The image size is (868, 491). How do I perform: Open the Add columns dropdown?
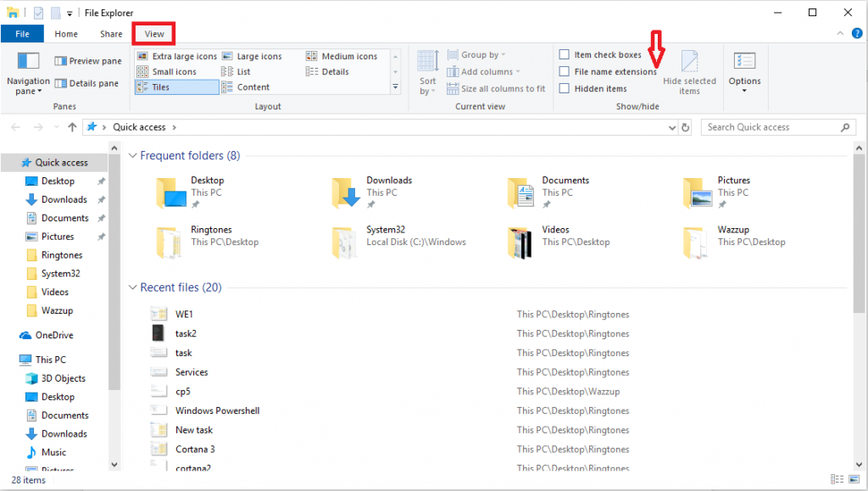click(484, 72)
